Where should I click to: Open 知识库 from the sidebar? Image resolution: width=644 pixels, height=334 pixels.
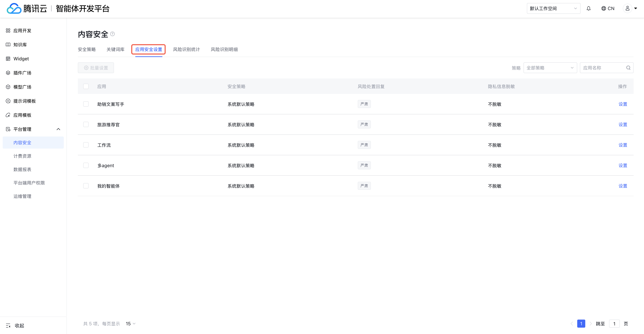[x=20, y=45]
